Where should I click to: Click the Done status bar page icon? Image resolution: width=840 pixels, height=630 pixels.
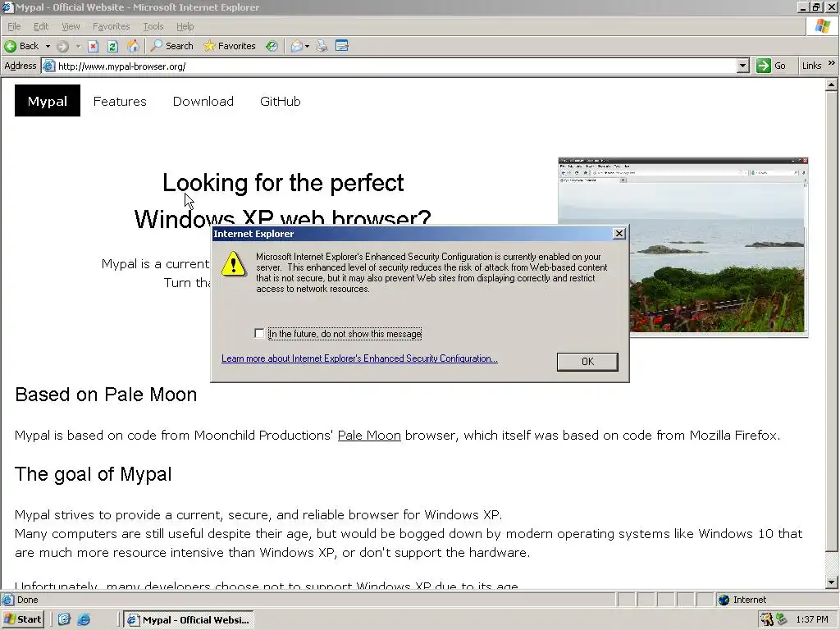click(x=7, y=600)
